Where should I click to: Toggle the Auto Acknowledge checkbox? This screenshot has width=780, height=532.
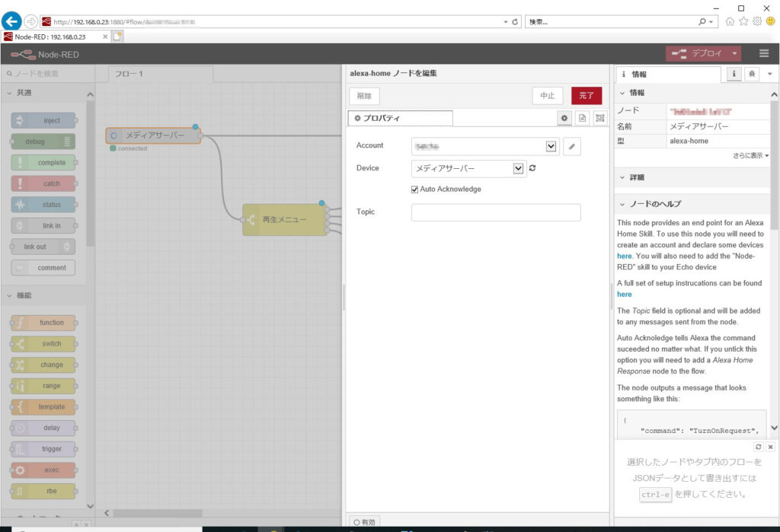(x=414, y=190)
